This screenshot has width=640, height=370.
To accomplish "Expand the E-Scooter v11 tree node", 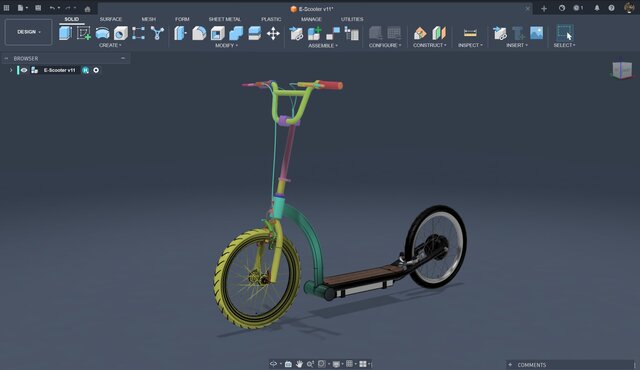I will (11, 70).
